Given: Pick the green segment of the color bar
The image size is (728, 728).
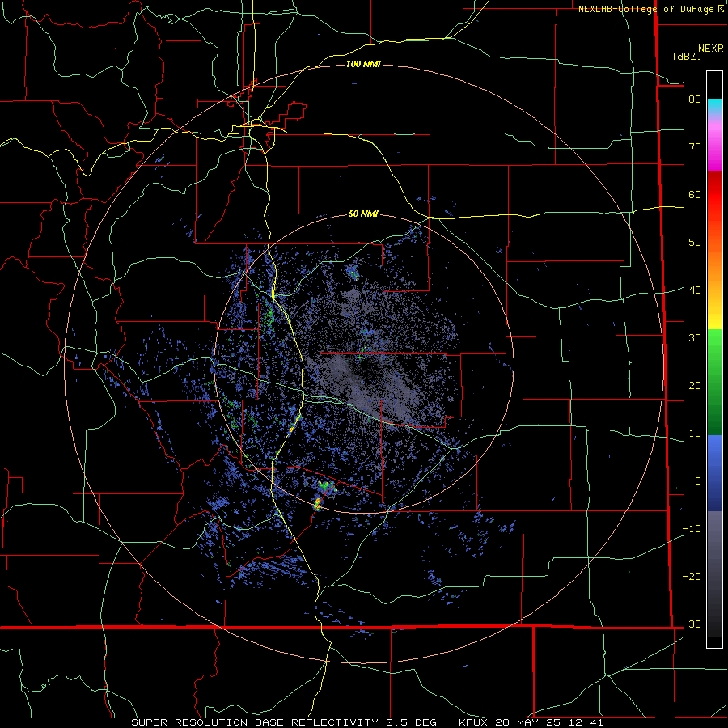Looking at the screenshot, I should (x=714, y=382).
